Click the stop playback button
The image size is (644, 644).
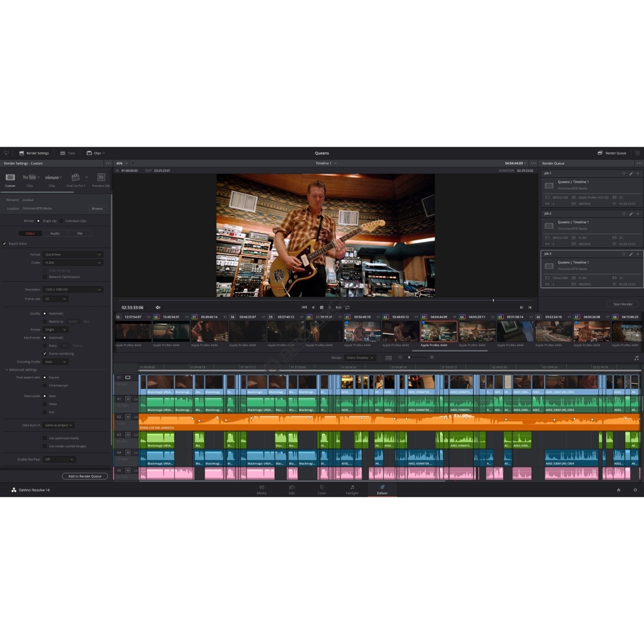321,308
